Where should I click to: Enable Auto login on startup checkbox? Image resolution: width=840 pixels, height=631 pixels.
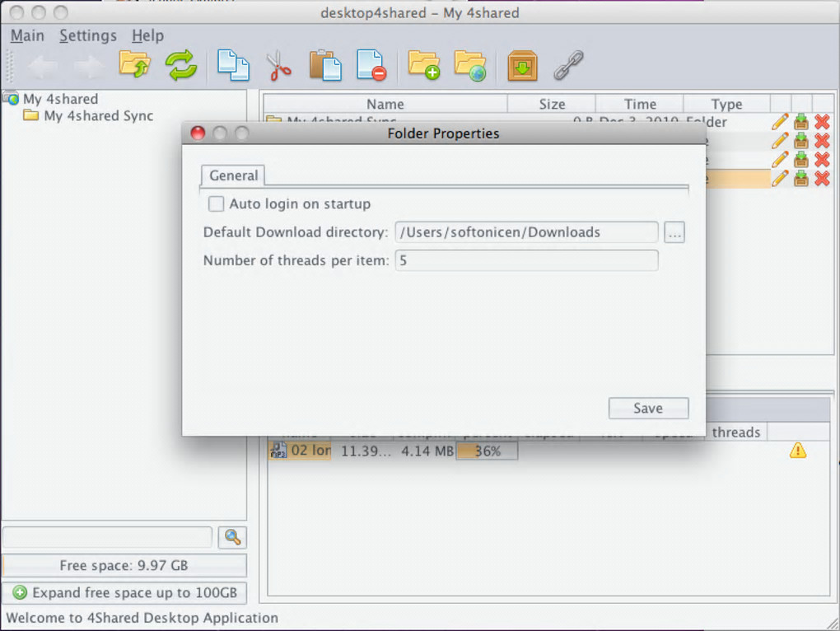pyautogui.click(x=216, y=203)
